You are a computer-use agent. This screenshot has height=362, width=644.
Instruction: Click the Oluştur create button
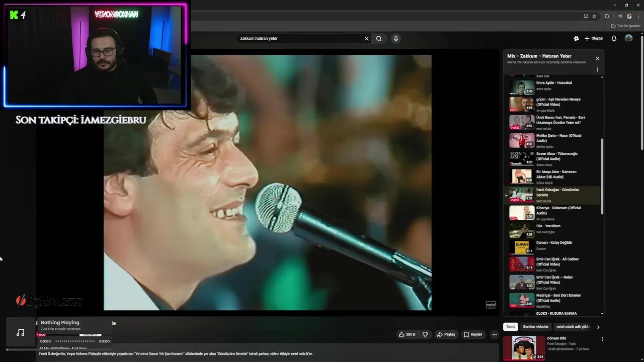tap(594, 38)
